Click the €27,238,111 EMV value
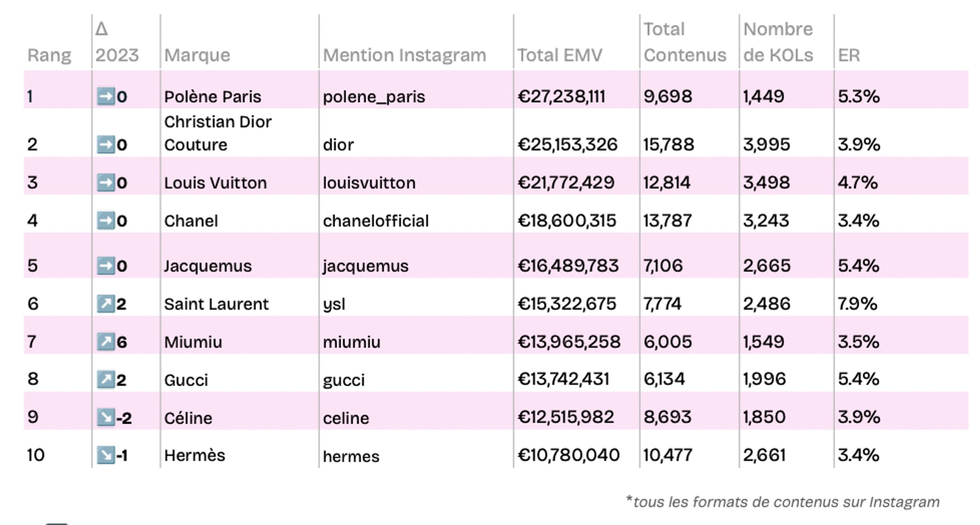This screenshot has height=525, width=980. pos(561,96)
